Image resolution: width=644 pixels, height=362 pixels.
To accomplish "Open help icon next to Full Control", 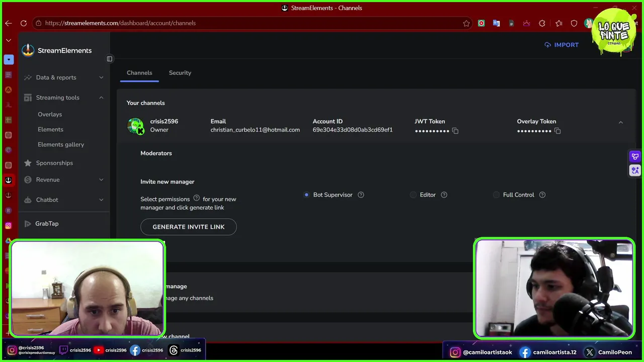I will coord(542,195).
